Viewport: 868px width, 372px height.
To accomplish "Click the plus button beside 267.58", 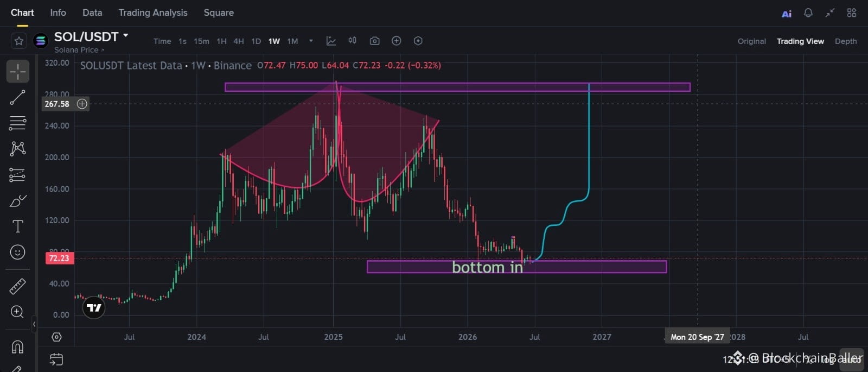I will (x=82, y=104).
